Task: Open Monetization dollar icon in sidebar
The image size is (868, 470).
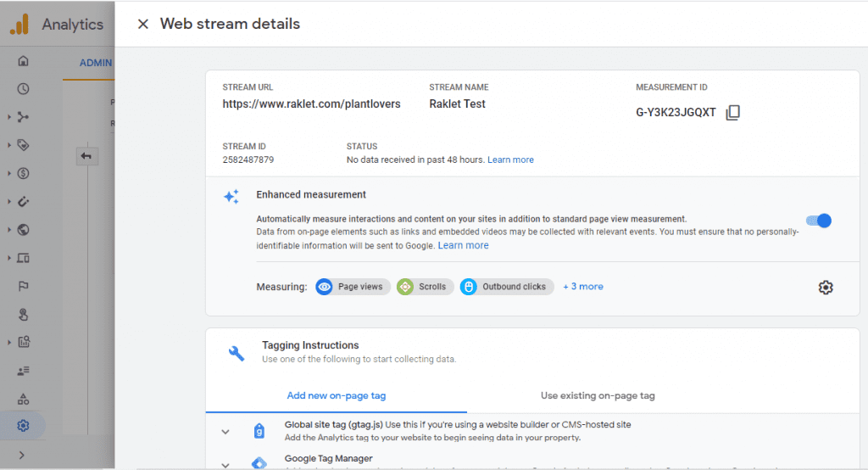Action: pos(23,173)
